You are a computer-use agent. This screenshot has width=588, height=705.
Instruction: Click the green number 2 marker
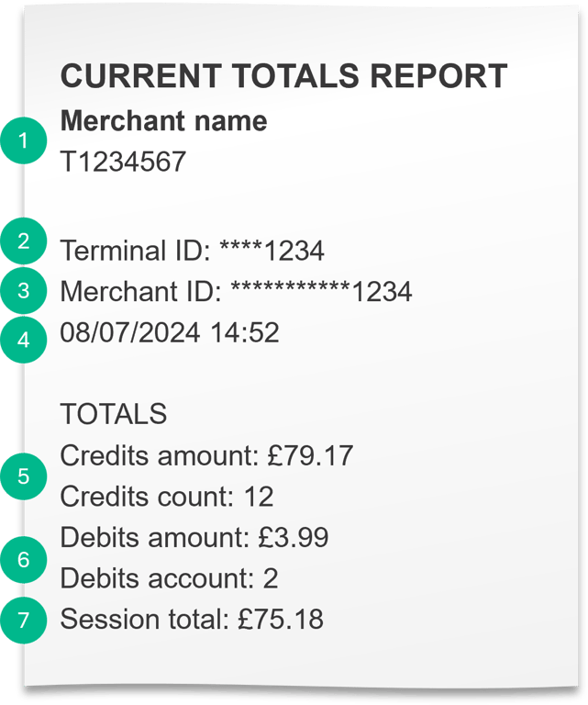point(23,241)
